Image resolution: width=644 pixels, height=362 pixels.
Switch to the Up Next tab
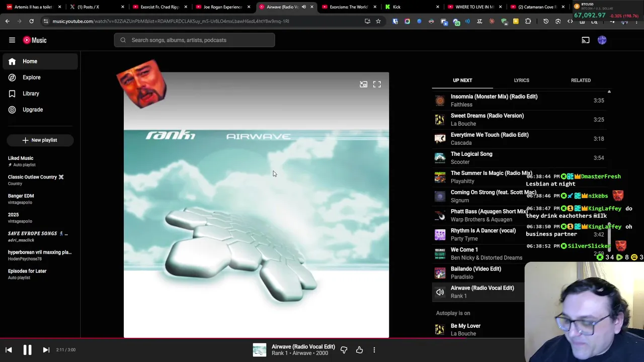point(462,80)
